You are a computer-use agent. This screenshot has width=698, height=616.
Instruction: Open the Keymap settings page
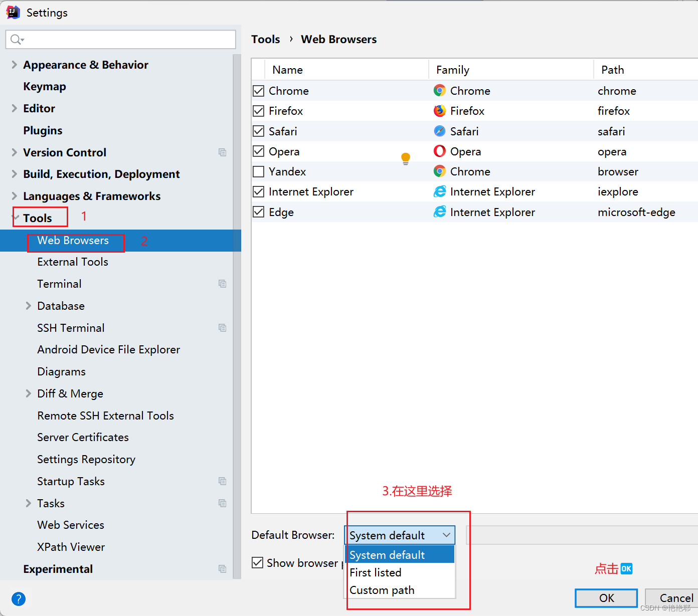coord(45,86)
